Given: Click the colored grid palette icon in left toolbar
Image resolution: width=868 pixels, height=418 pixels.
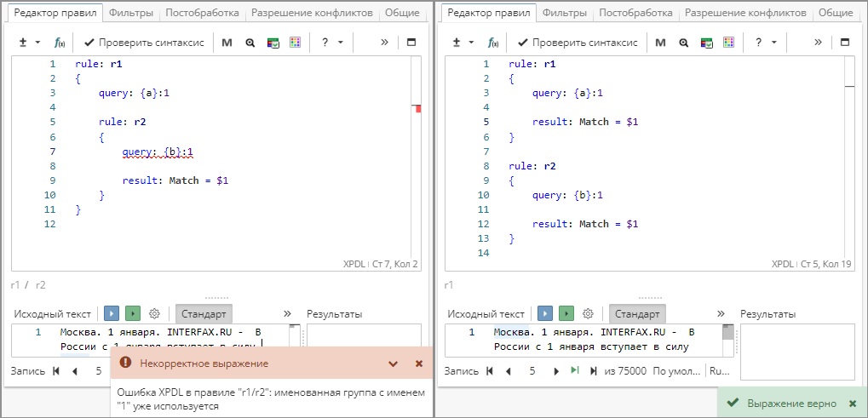Looking at the screenshot, I should (295, 43).
